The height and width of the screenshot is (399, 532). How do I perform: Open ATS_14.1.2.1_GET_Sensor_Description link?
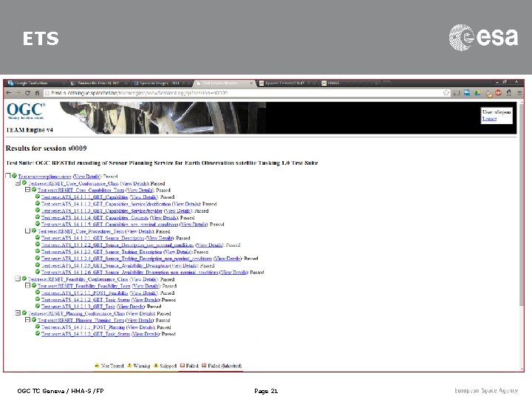(x=92, y=238)
